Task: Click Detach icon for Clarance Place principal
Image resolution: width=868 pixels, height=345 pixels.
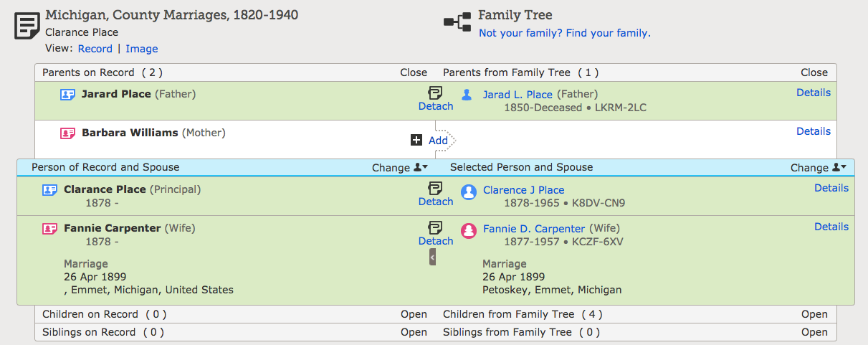Action: point(435,188)
